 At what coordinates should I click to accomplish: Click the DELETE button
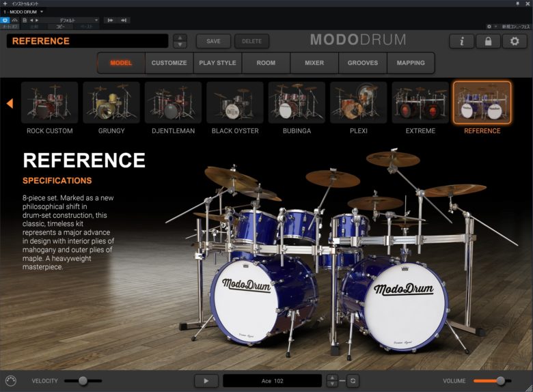coord(252,41)
